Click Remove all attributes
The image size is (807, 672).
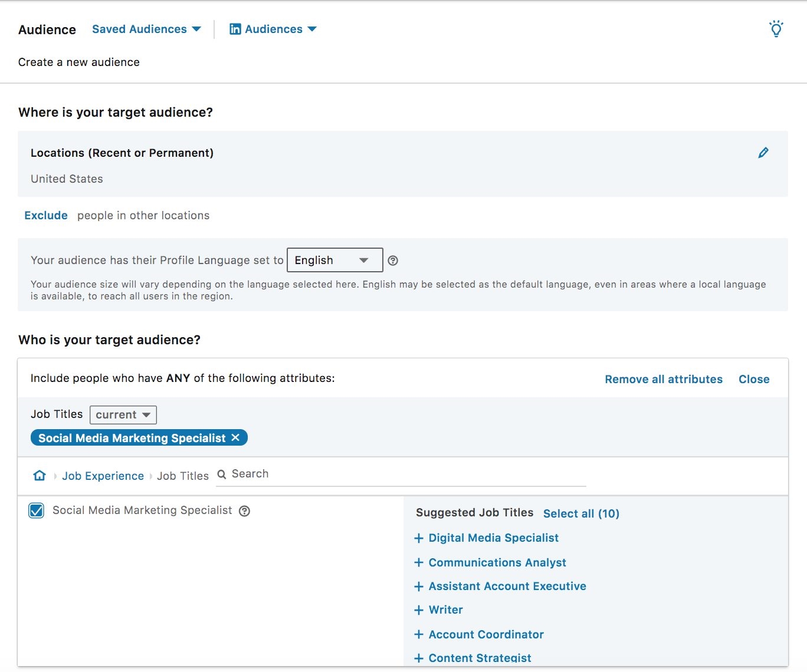[x=664, y=379]
